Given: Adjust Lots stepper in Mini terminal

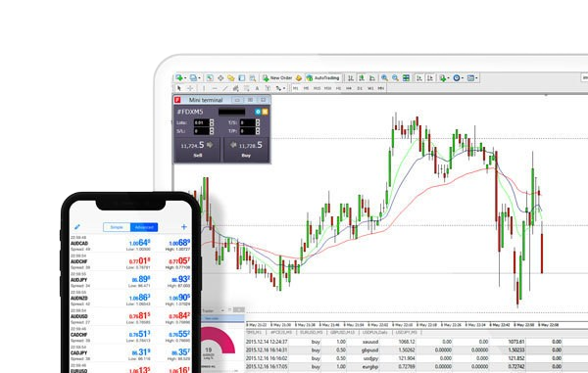Looking at the screenshot, I should 212,122.
